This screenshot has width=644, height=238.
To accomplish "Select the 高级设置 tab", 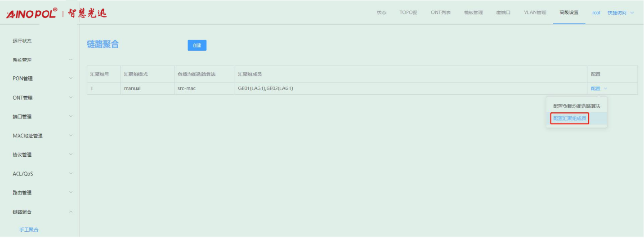I will tap(569, 13).
